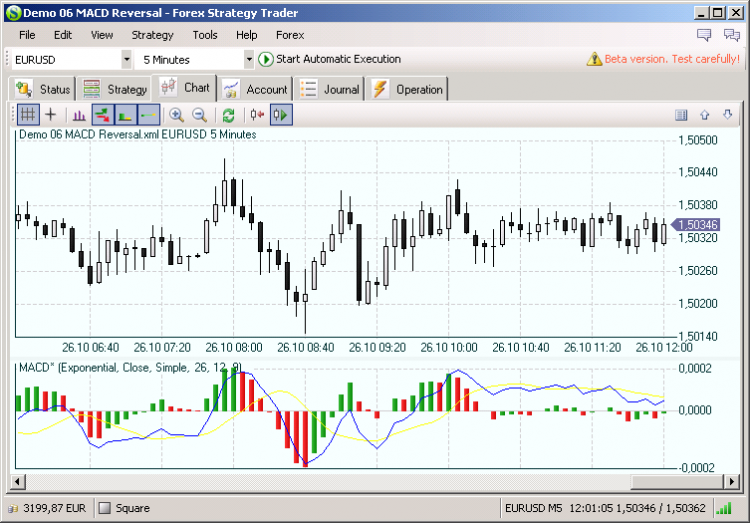Click the 26.10 08:00 time axis label
750x523 pixels.
[234, 347]
